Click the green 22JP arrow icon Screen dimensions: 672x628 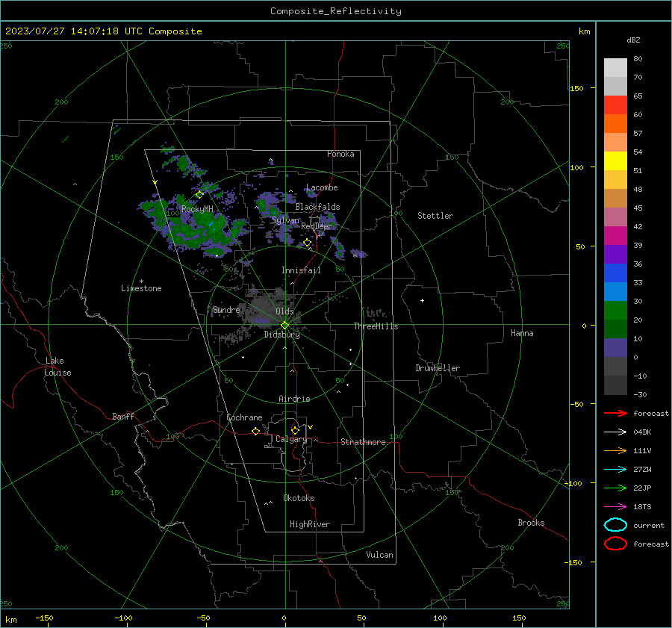pos(615,488)
